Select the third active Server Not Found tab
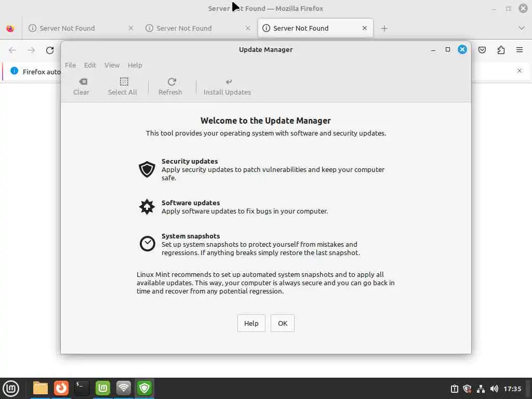Viewport: 532px width, 399px height. point(315,28)
